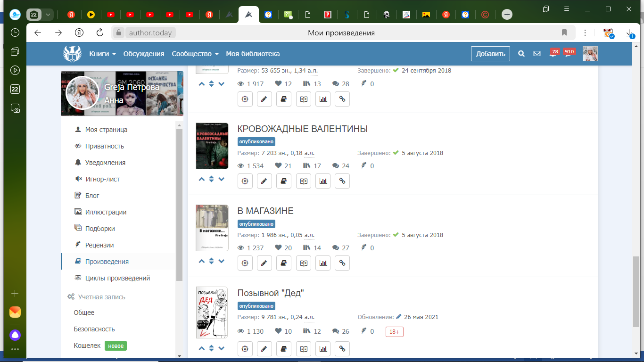This screenshot has width=644, height=362.
Task: Open the browser tab group dropdown arrow
Action: tap(48, 15)
